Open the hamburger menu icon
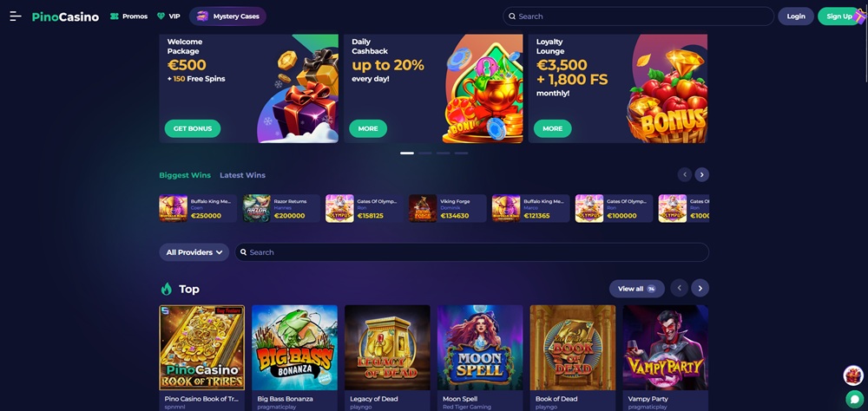 [16, 16]
